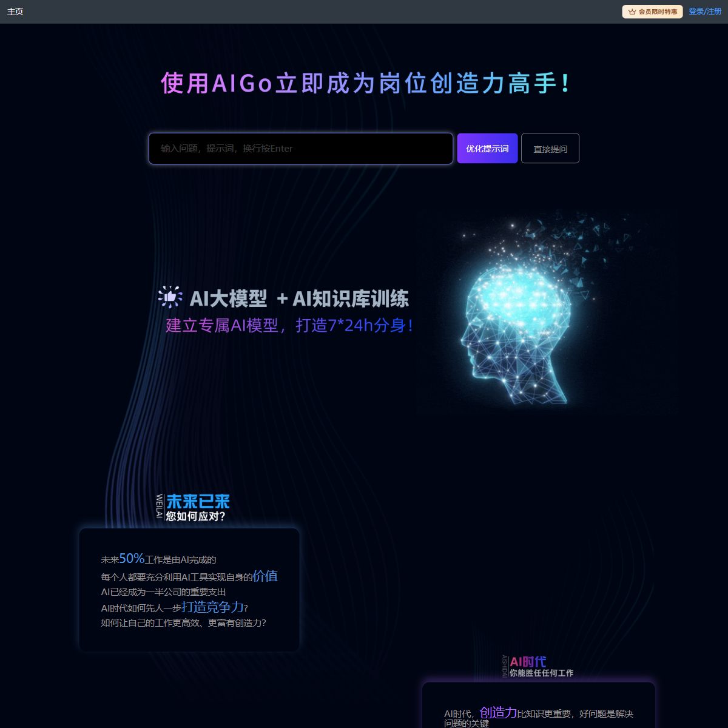
Task: Click the line AI已经成为一半公司的重要支出
Action: click(163, 592)
